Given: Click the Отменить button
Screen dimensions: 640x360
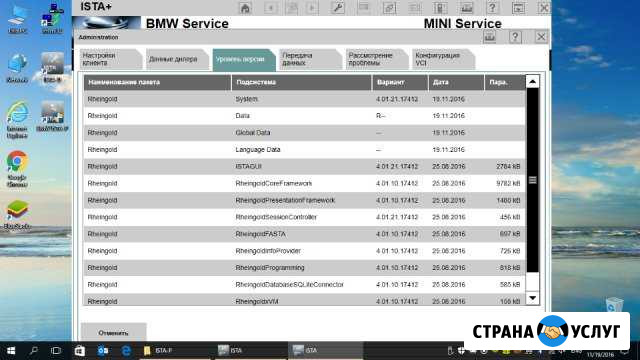Looking at the screenshot, I should tap(113, 332).
